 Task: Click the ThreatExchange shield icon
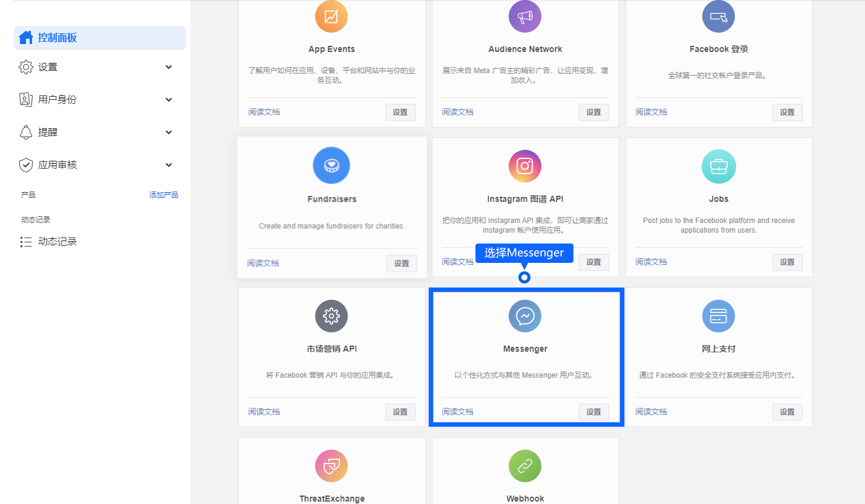tap(331, 466)
